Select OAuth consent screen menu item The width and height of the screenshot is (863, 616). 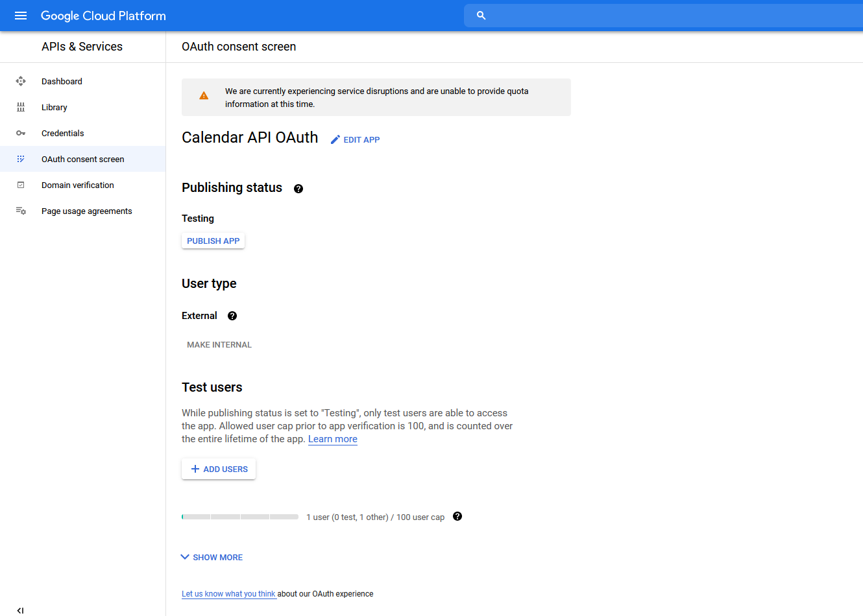coord(82,159)
